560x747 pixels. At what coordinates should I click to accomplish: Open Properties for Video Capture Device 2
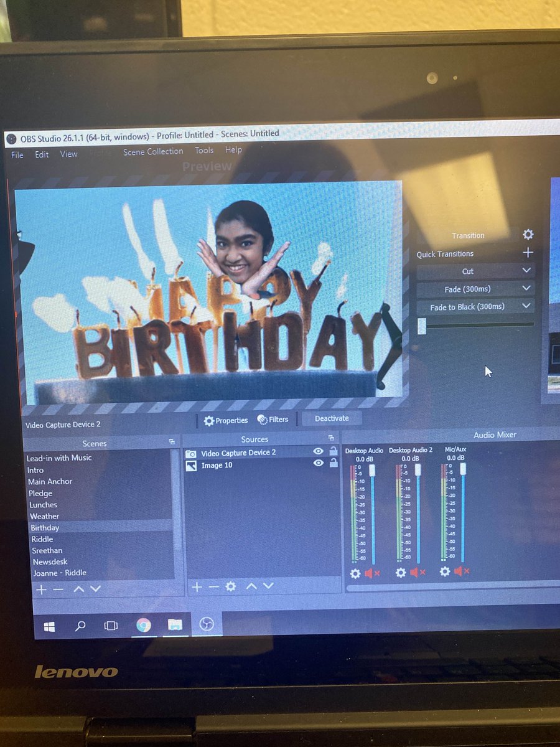(226, 421)
